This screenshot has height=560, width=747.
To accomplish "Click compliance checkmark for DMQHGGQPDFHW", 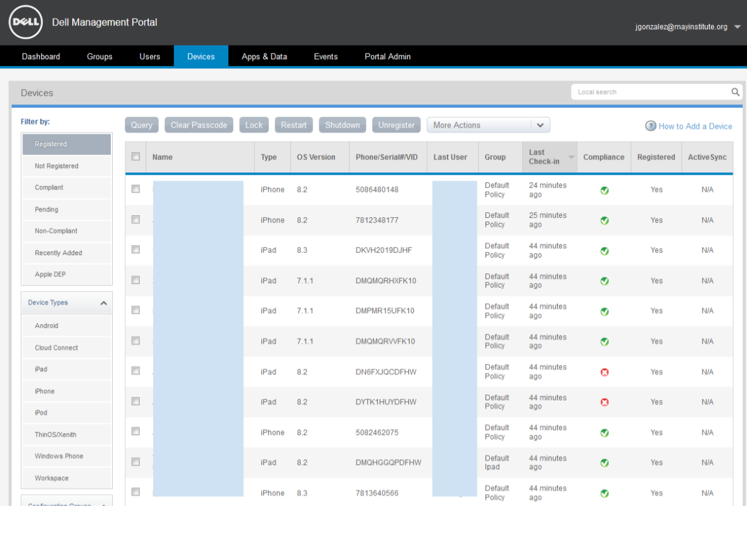I will pos(604,463).
